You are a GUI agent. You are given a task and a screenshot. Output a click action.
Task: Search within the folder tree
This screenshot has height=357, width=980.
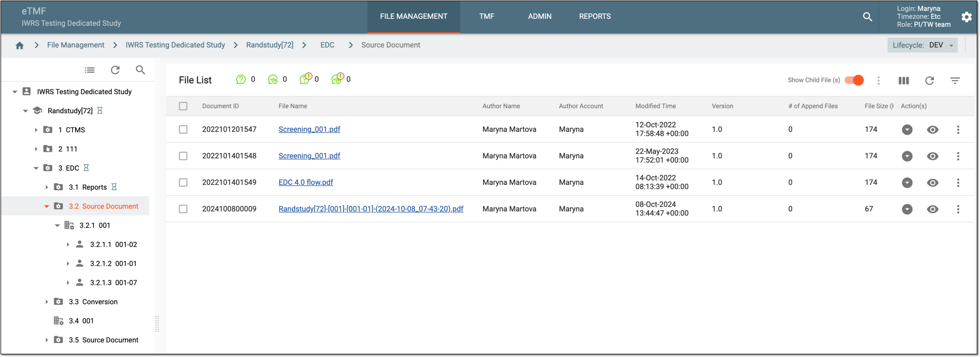[140, 70]
